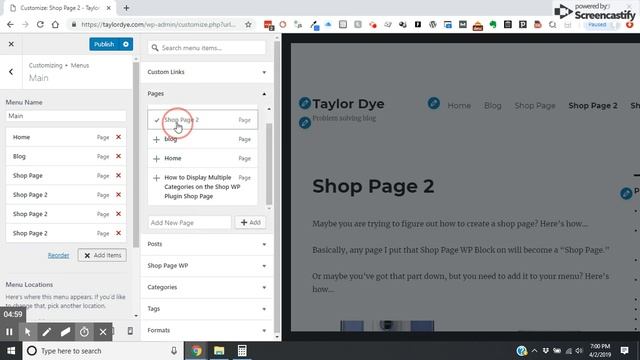Open the Windows notification center
The height and width of the screenshot is (360, 640).
pos(624,351)
